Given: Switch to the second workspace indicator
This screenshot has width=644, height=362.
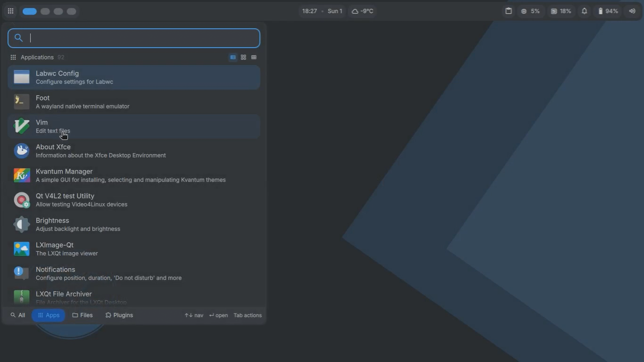Looking at the screenshot, I should pos(45,11).
